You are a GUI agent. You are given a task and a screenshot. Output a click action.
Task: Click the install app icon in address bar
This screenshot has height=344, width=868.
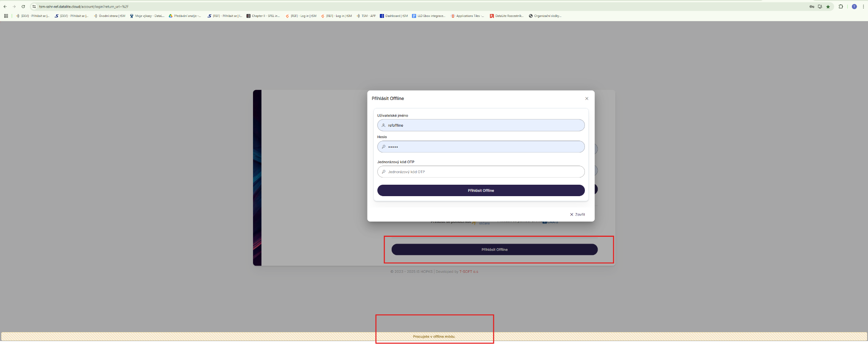click(x=820, y=7)
